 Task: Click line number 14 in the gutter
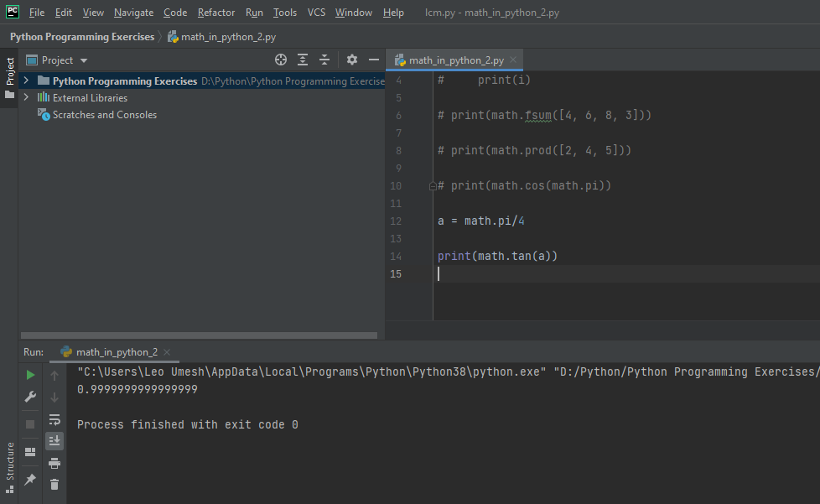pyautogui.click(x=396, y=256)
